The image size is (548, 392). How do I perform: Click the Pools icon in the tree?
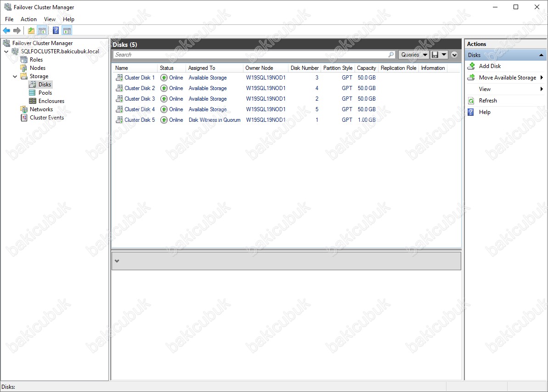[32, 93]
